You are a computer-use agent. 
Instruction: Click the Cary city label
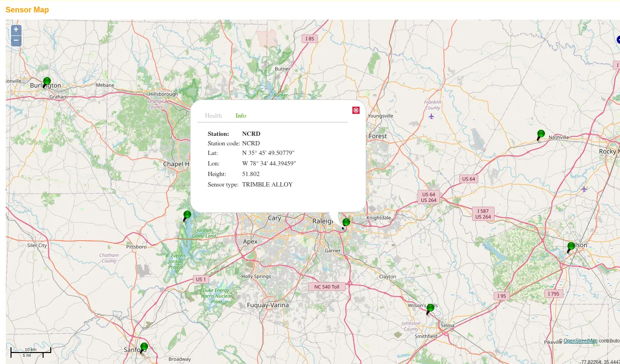click(x=274, y=218)
